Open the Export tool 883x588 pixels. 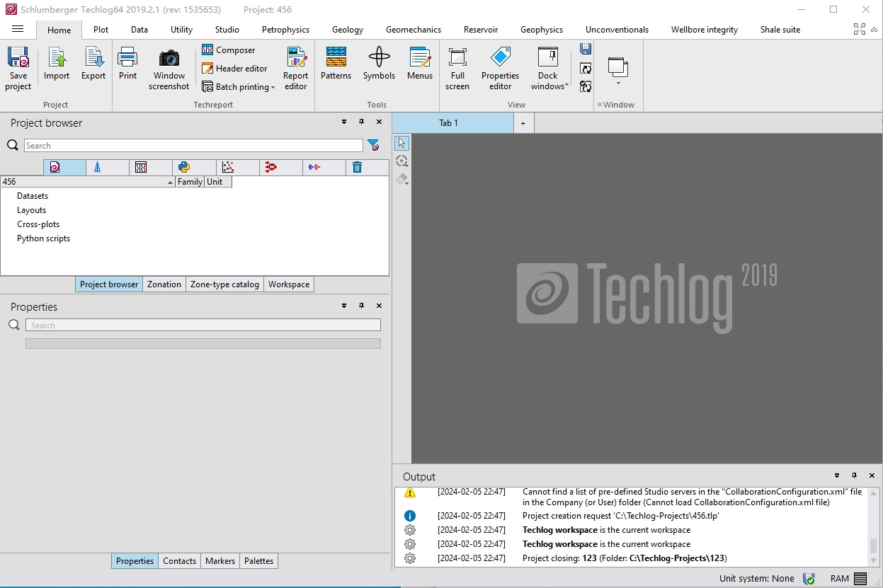point(93,65)
